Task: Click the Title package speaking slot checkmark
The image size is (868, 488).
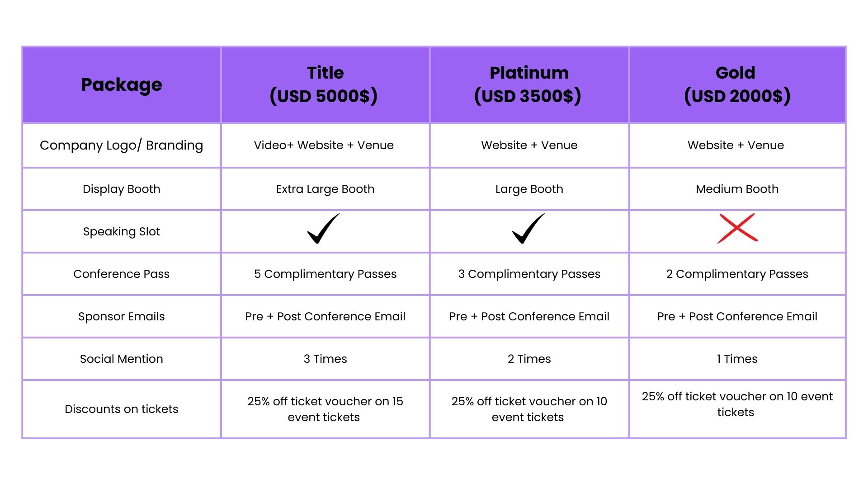Action: (x=323, y=229)
